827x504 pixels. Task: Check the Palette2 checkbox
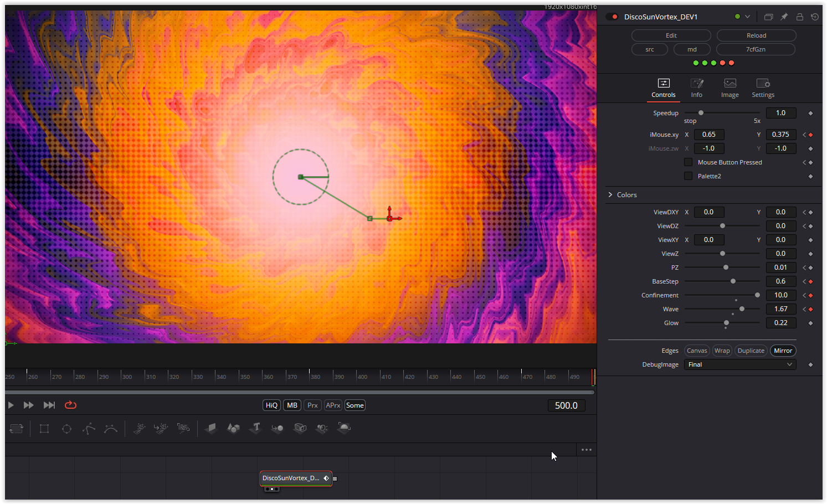688,176
